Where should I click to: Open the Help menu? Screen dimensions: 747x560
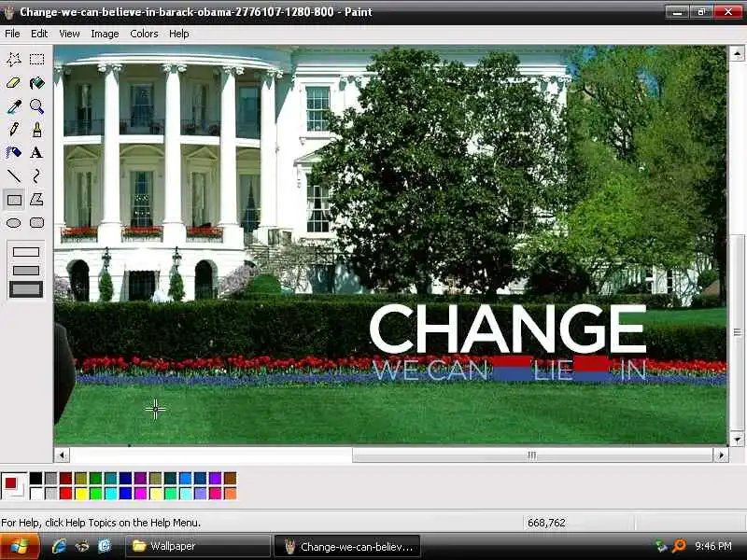pyautogui.click(x=178, y=34)
